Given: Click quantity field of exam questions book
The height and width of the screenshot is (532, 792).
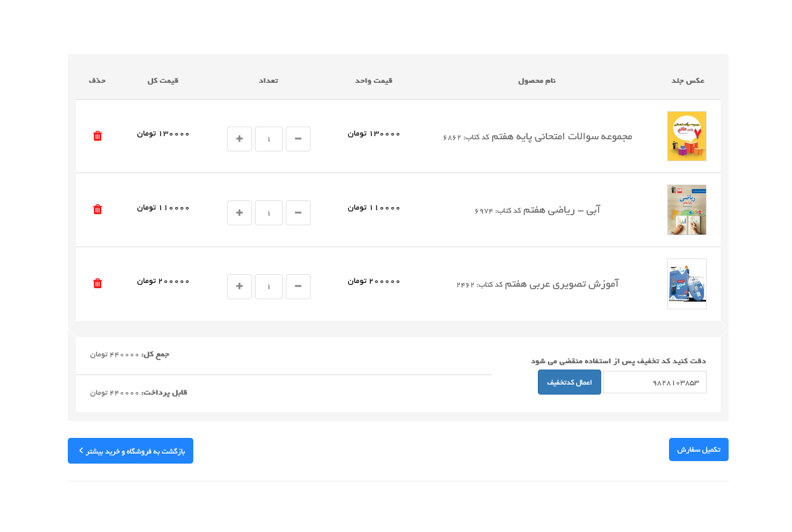Looking at the screenshot, I should (x=269, y=139).
